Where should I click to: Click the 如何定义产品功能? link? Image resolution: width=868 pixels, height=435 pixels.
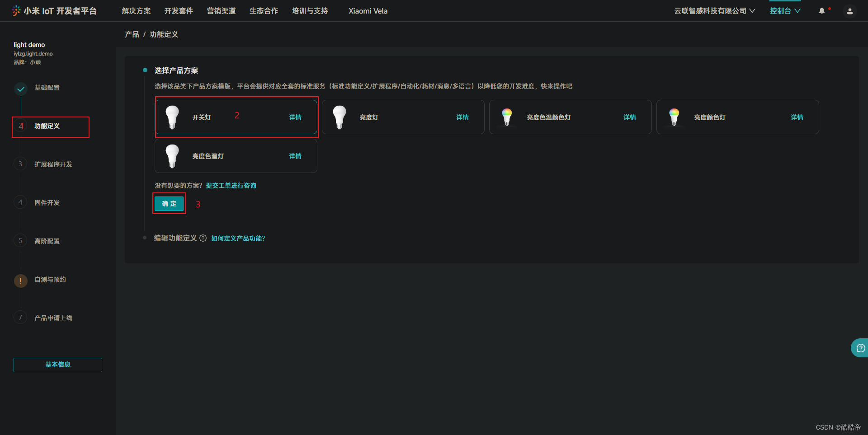(238, 239)
